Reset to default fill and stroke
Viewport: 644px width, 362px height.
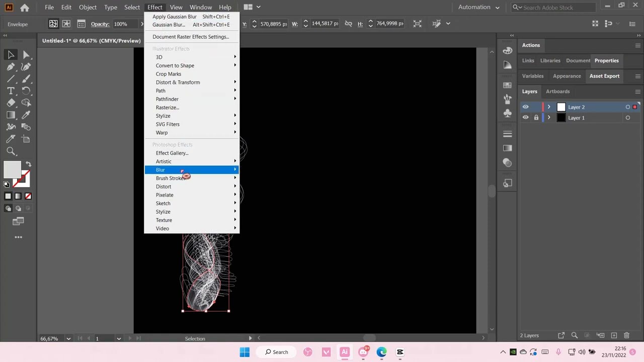tap(7, 185)
